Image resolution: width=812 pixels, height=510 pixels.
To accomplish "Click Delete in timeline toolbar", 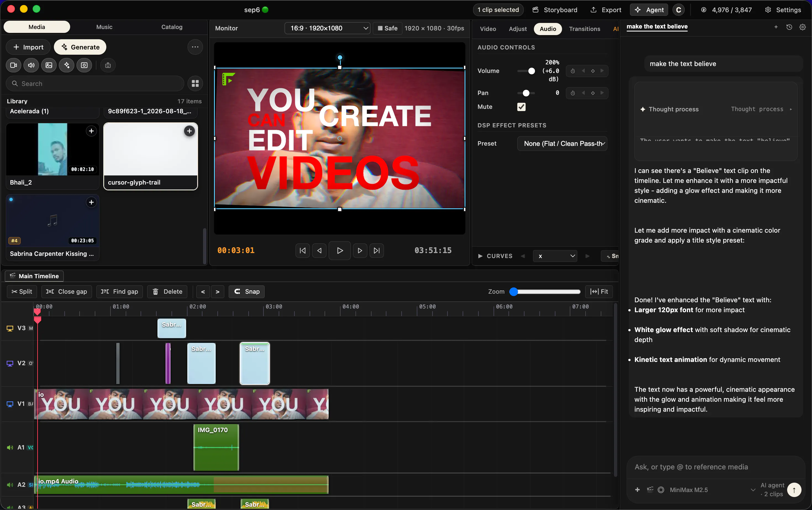I will pyautogui.click(x=167, y=291).
